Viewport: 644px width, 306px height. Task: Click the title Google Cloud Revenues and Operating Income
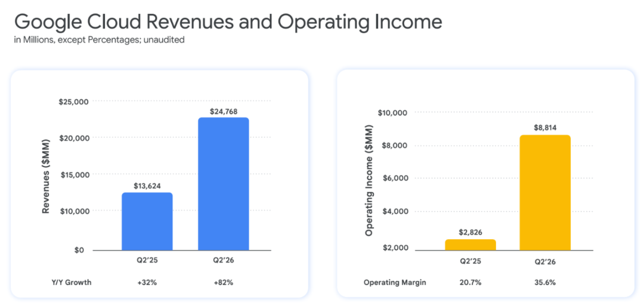click(228, 23)
